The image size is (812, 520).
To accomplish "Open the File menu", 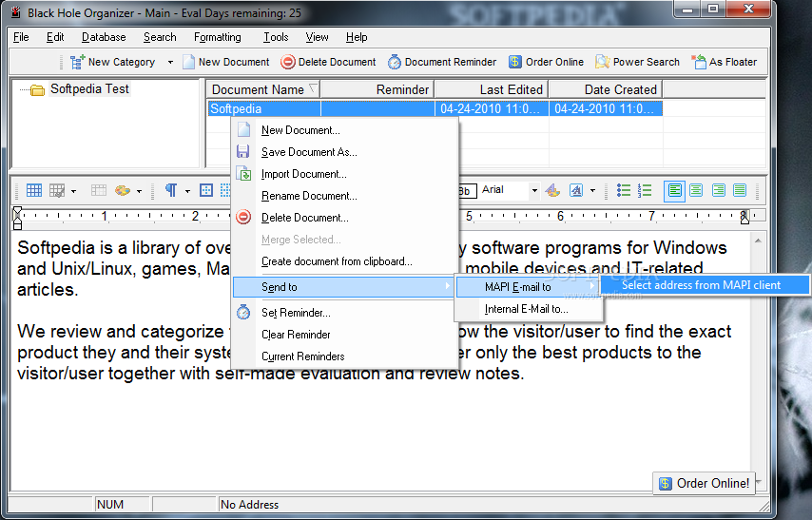I will coord(21,37).
